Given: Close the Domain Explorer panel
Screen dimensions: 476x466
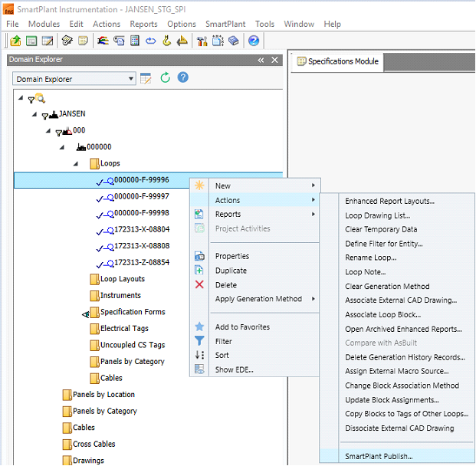Looking at the screenshot, I should (x=275, y=60).
